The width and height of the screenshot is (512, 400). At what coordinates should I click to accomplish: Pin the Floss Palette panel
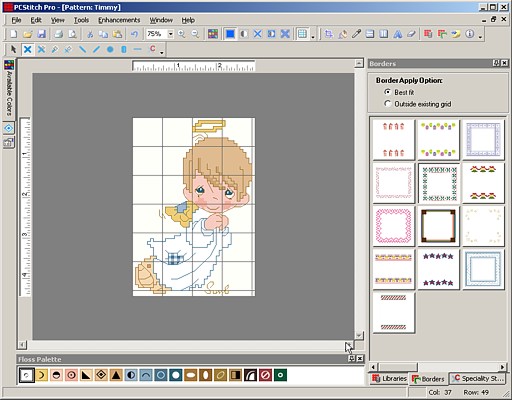[351, 359]
